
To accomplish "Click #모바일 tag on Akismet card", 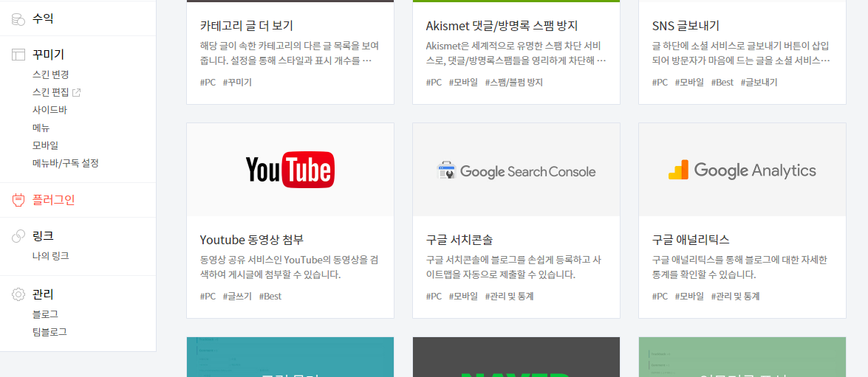I will (x=463, y=83).
